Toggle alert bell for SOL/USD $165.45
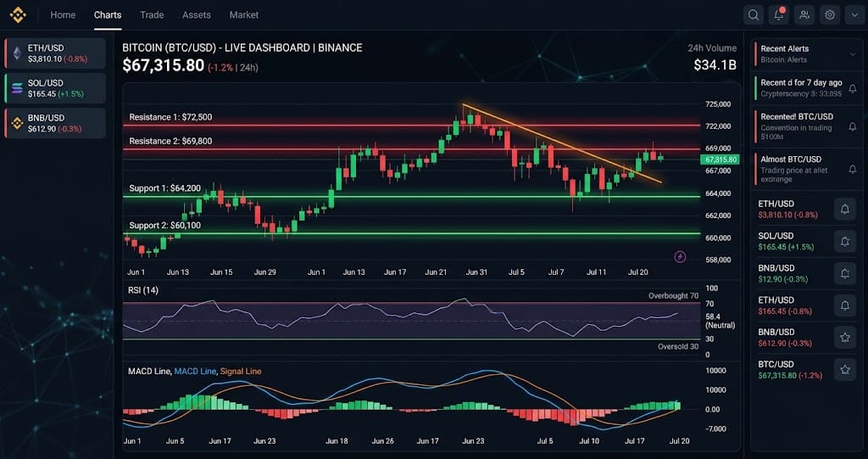The height and width of the screenshot is (459, 868). coord(845,241)
